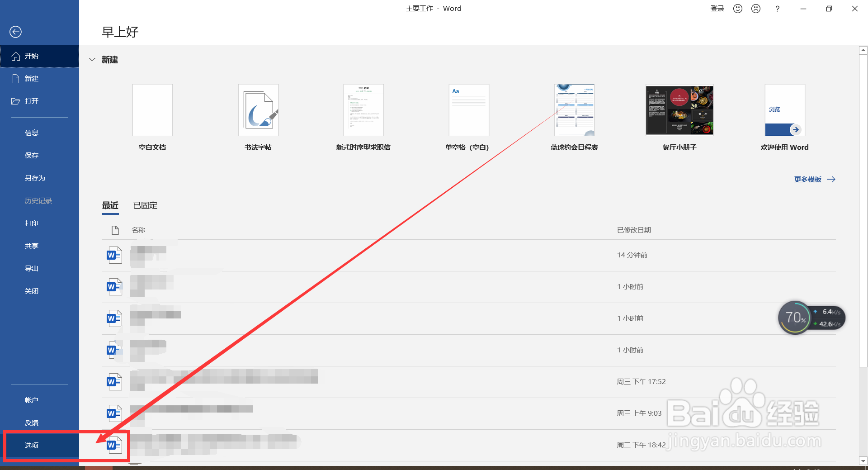
Task: Open the document modified 14 分钟前
Action: click(x=469, y=256)
